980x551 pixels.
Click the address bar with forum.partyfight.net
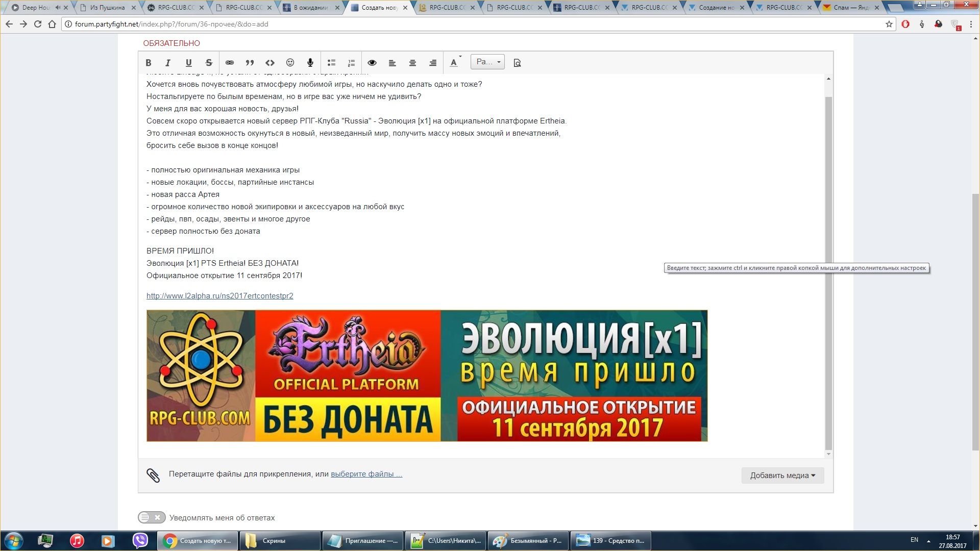click(x=475, y=24)
